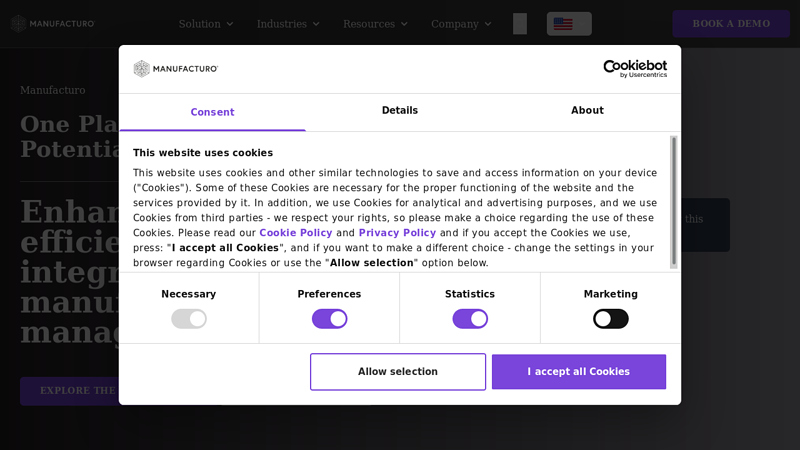Screen dimensions: 800x450
Task: Expand the Solution dropdown menu
Action: (206, 24)
